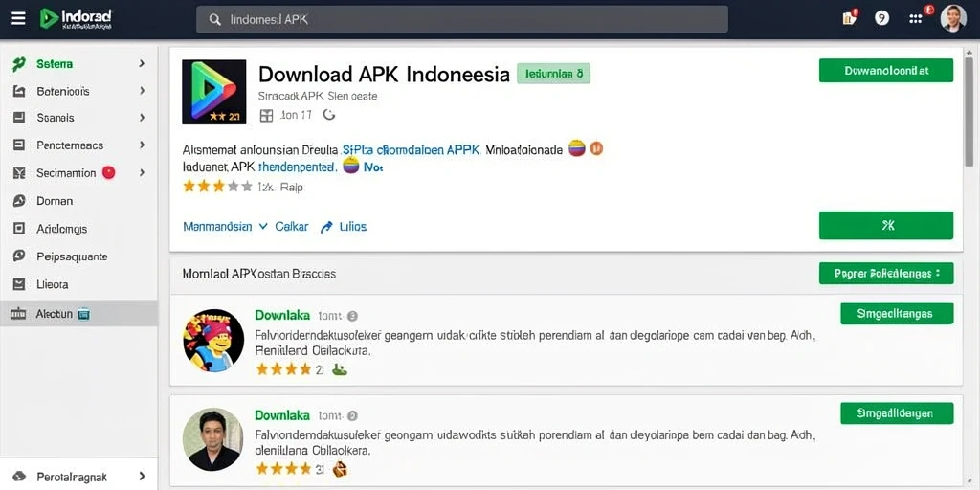This screenshot has height=490, width=980.
Task: Click the Perotalragnak cloud icon
Action: 19,477
